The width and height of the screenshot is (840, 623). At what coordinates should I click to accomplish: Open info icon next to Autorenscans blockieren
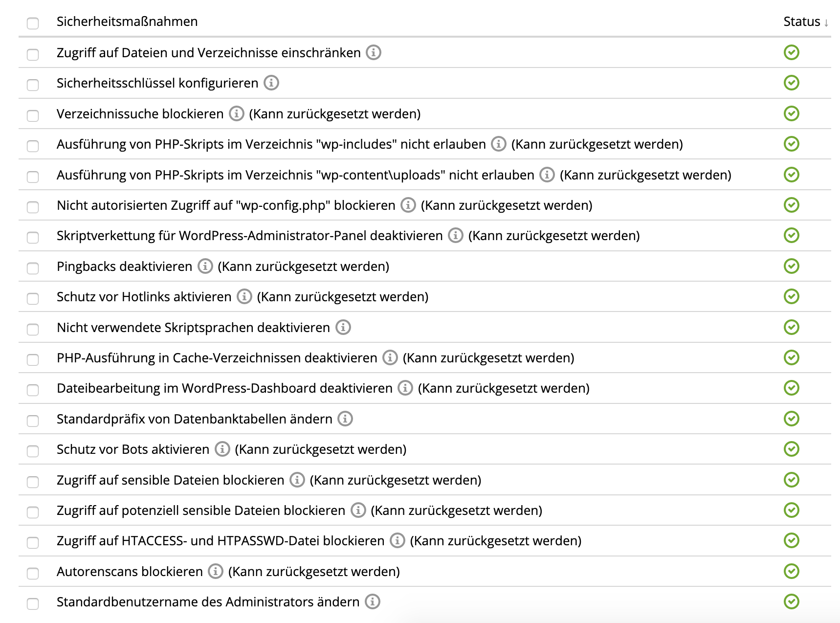216,571
